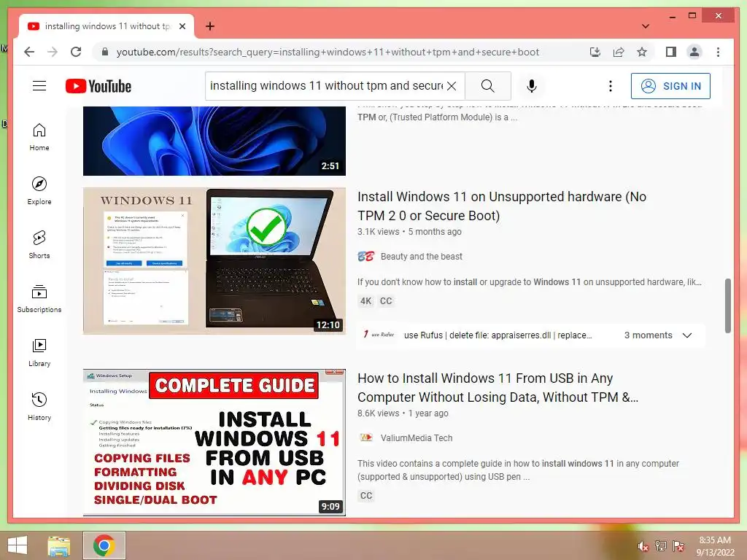Screen dimensions: 747x560
Task: Close the YouTube search results tab
Action: tap(182, 26)
